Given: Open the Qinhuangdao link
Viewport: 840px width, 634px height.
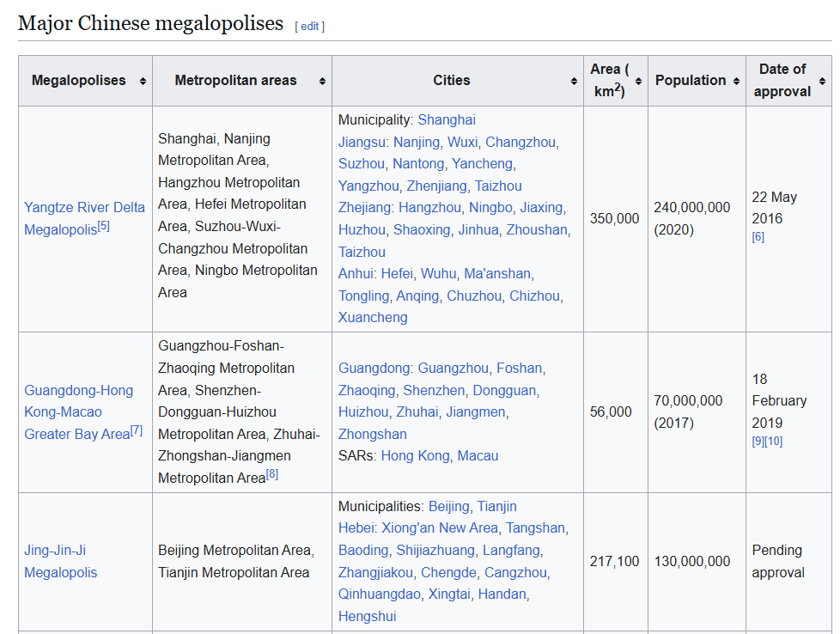Looking at the screenshot, I should [x=380, y=594].
